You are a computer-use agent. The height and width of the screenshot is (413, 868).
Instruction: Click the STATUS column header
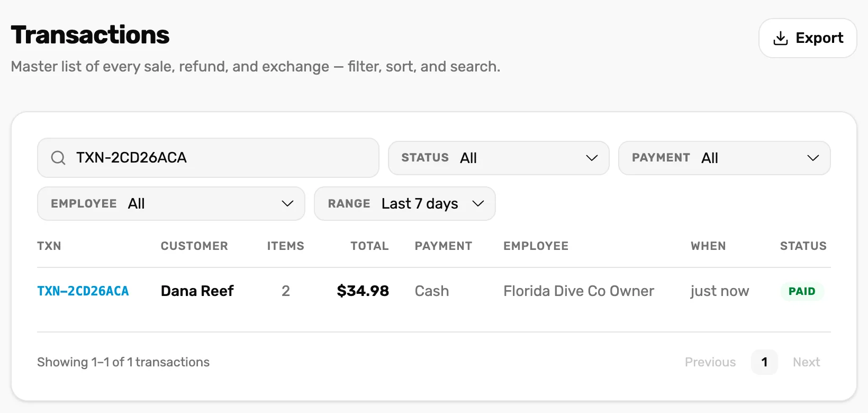tap(803, 246)
